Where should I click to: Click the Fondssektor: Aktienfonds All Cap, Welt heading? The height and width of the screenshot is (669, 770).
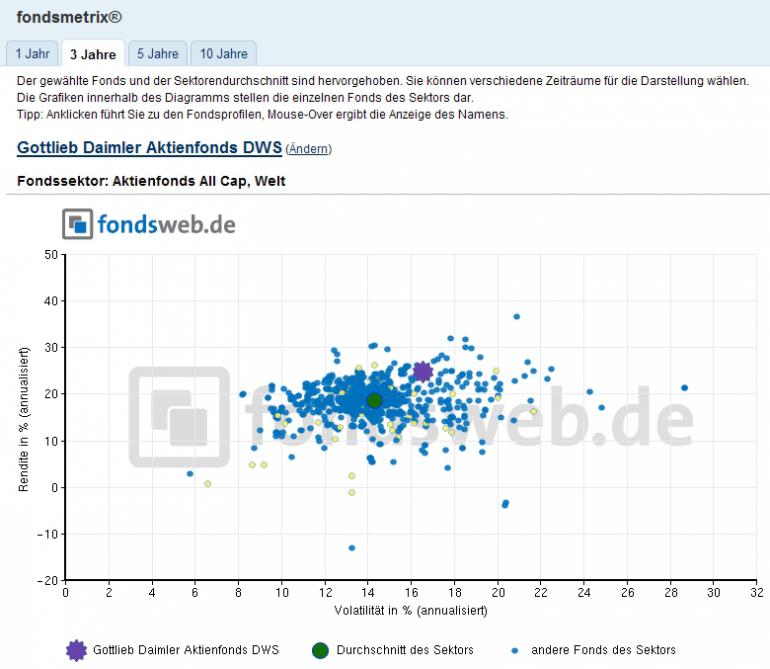pos(151,181)
